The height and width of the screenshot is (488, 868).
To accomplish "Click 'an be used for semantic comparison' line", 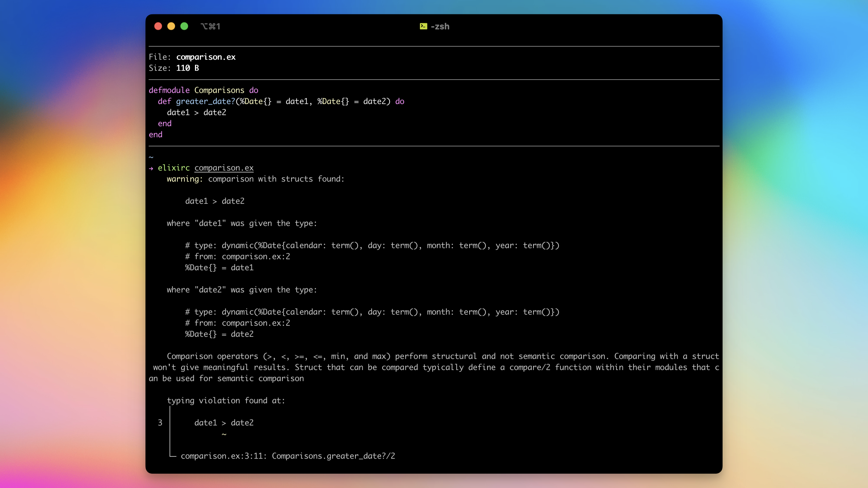I will [x=226, y=378].
